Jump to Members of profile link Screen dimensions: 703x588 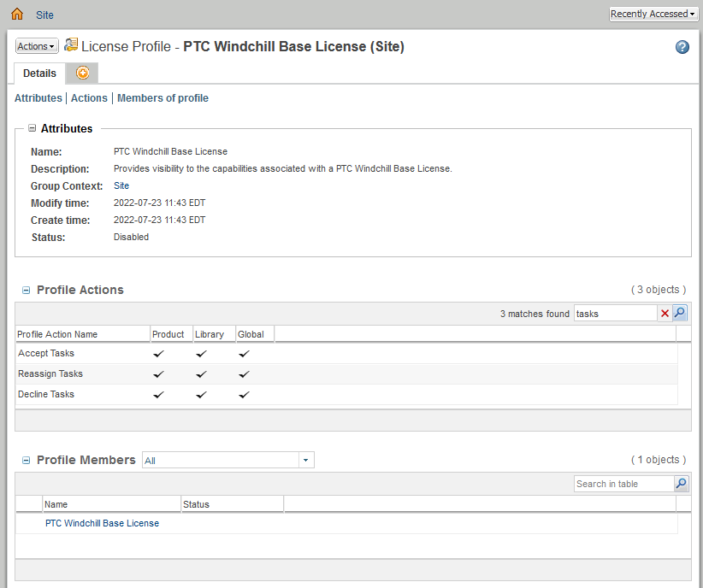162,98
